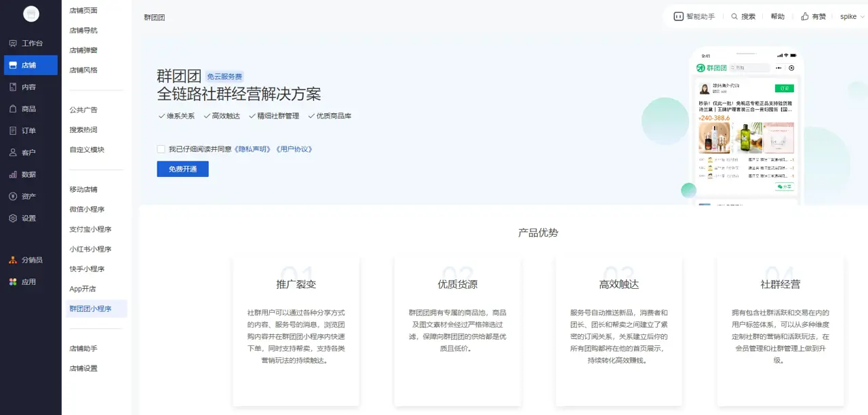Image resolution: width=868 pixels, height=415 pixels.
Task: Click the 工作台 workbench icon in sidebar
Action: tap(13, 43)
